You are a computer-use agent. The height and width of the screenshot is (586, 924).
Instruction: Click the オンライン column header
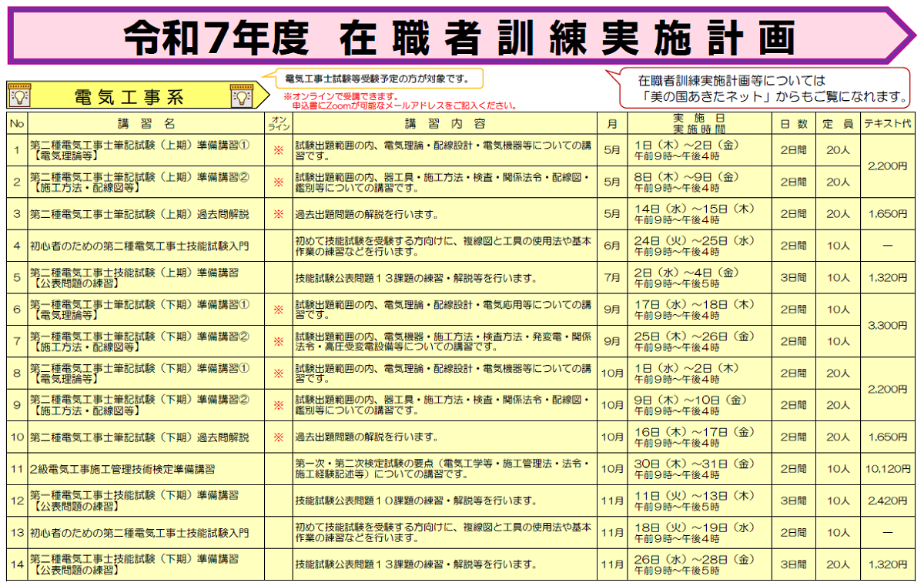click(x=279, y=123)
